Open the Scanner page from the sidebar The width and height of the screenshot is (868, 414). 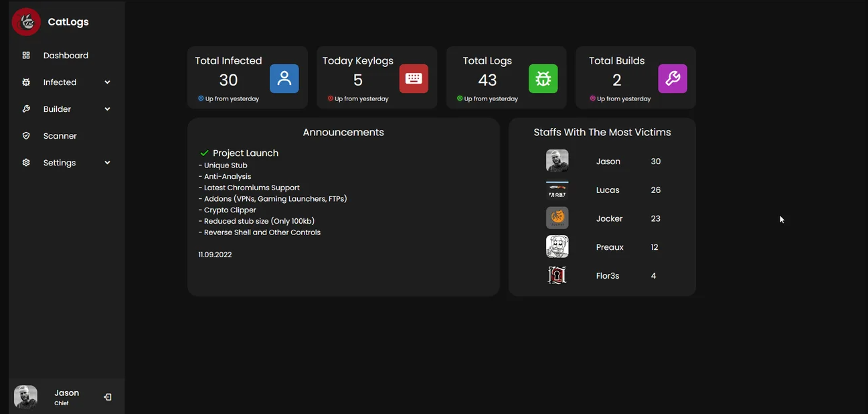click(60, 136)
